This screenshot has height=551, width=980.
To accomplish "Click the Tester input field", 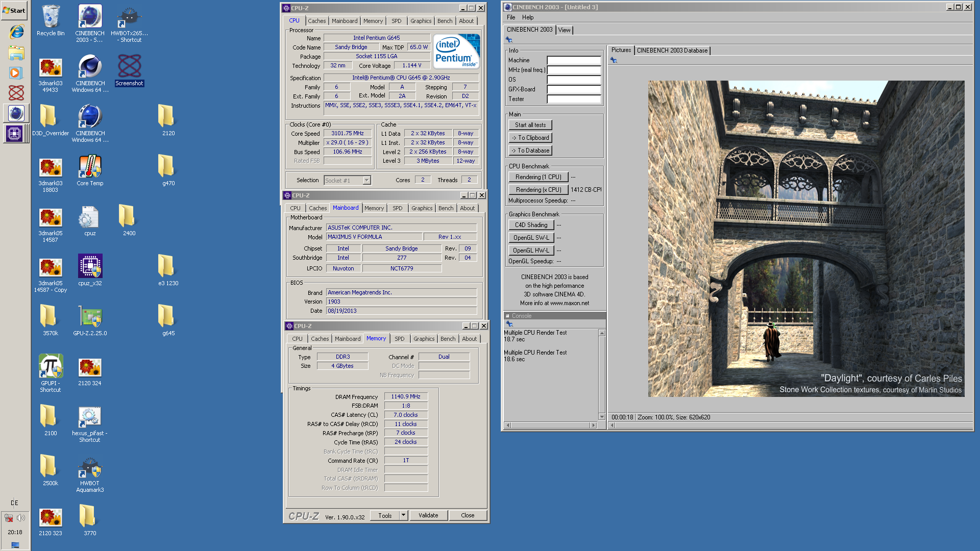I will click(x=574, y=99).
